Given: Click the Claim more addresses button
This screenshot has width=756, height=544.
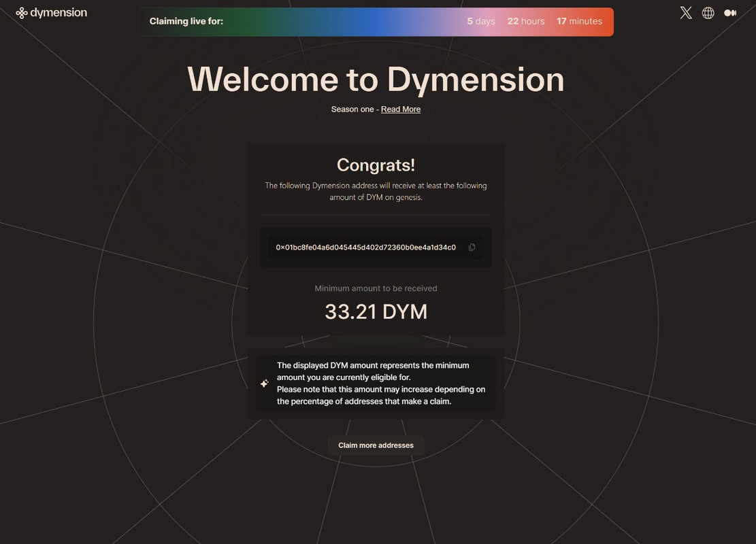Looking at the screenshot, I should 376,445.
